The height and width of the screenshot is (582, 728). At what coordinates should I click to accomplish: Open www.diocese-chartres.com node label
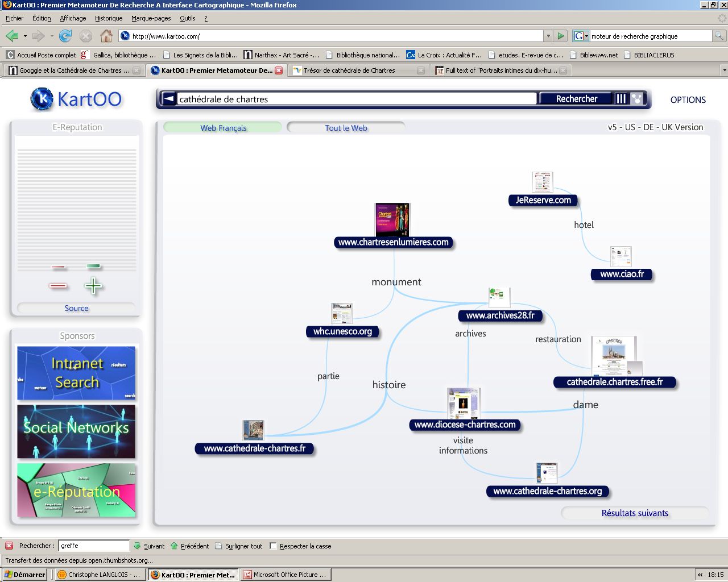tap(465, 425)
